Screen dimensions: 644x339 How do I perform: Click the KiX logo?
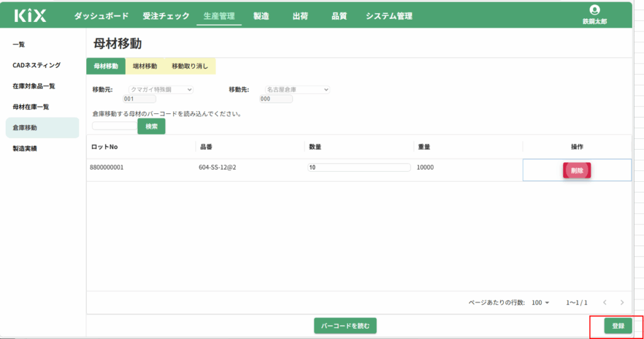pos(30,16)
